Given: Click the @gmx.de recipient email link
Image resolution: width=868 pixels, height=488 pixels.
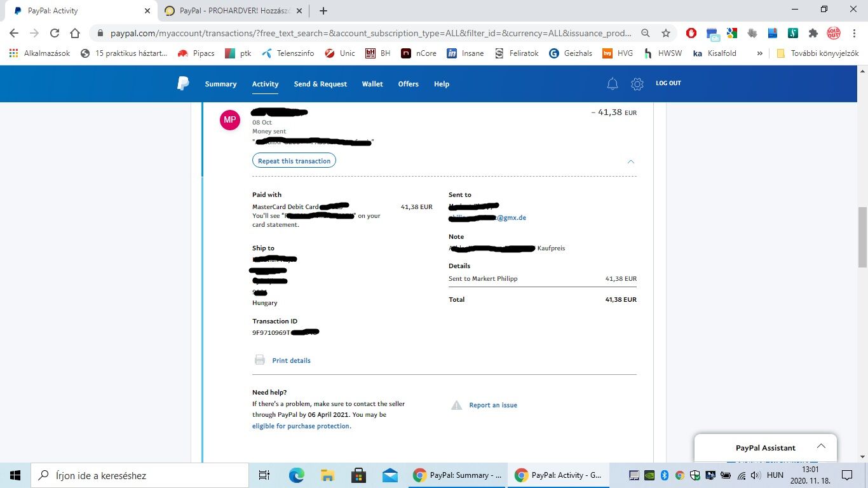Looking at the screenshot, I should [x=487, y=217].
